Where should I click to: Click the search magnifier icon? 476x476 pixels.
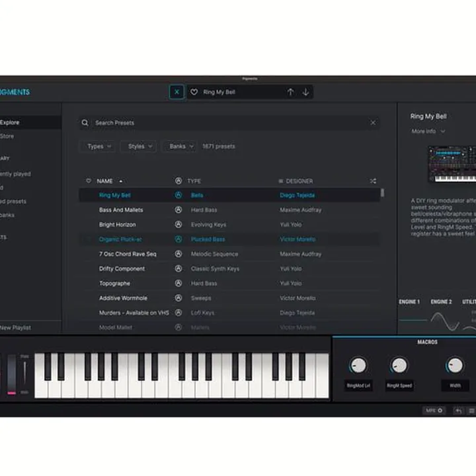[85, 123]
